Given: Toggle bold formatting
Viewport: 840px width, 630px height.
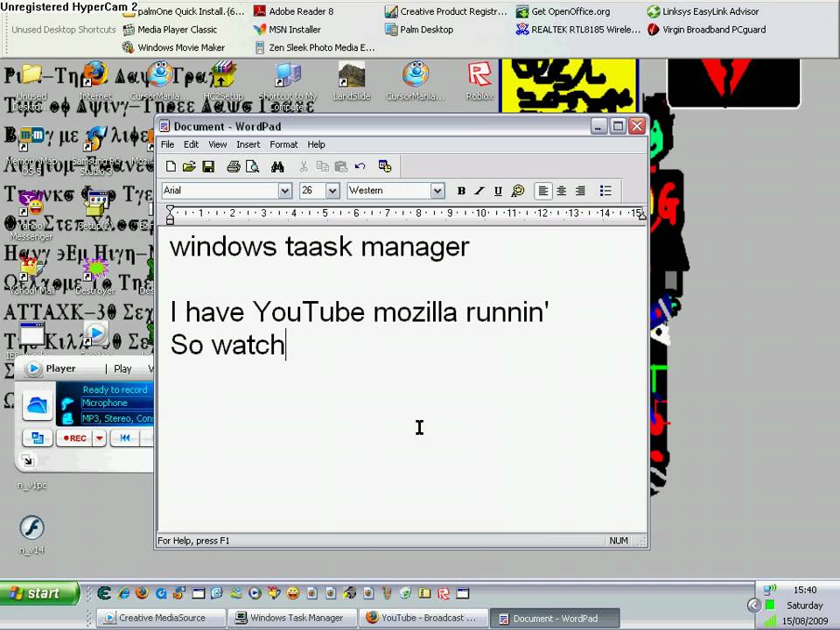Looking at the screenshot, I should coord(461,191).
